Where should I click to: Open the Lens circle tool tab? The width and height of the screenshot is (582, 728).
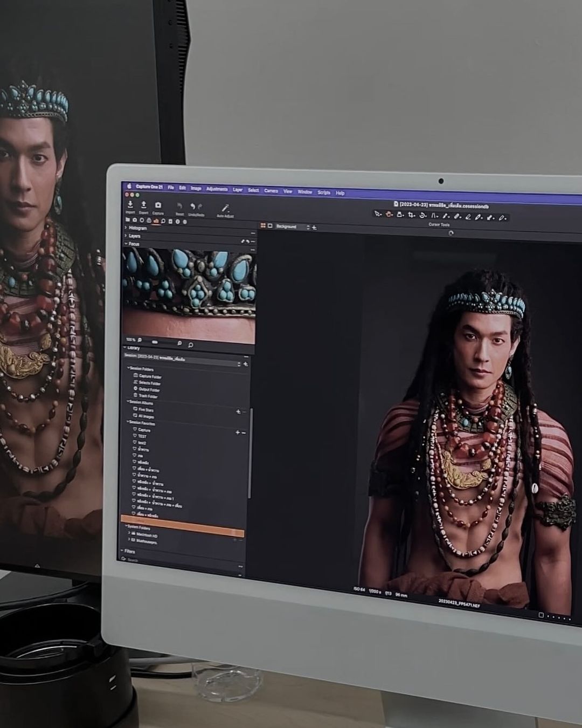[142, 221]
